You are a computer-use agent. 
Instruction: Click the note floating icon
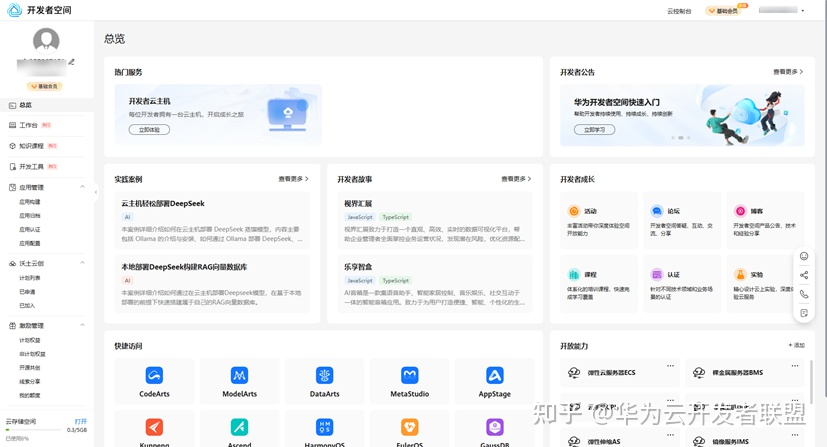point(804,313)
